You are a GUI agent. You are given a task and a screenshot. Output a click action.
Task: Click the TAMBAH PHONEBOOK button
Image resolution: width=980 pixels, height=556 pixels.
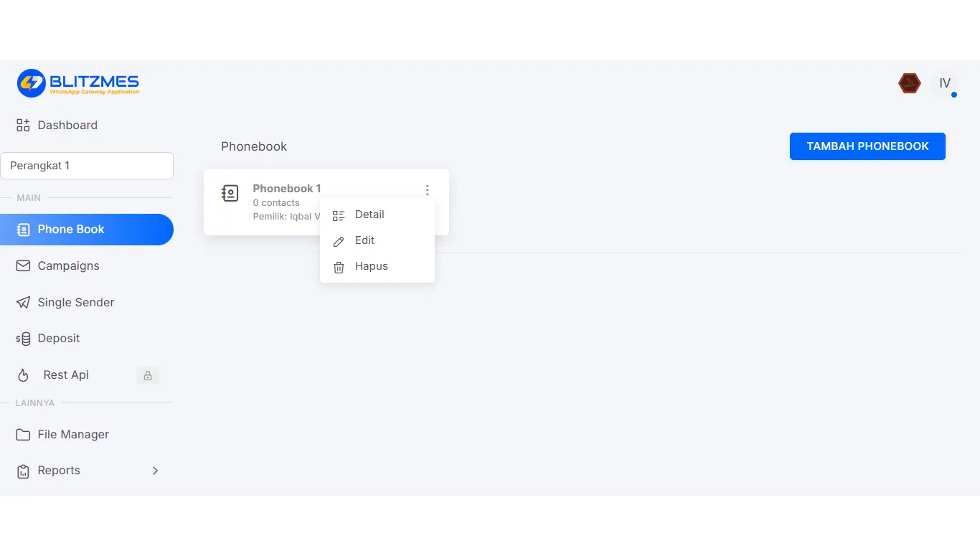click(x=867, y=146)
